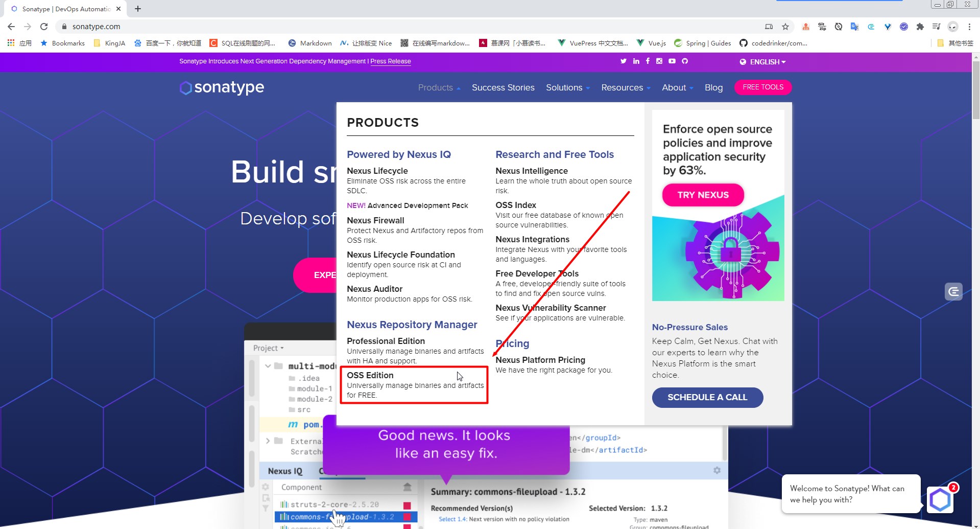The height and width of the screenshot is (529, 980).
Task: Click the FREE TOOLS button
Action: 763,87
